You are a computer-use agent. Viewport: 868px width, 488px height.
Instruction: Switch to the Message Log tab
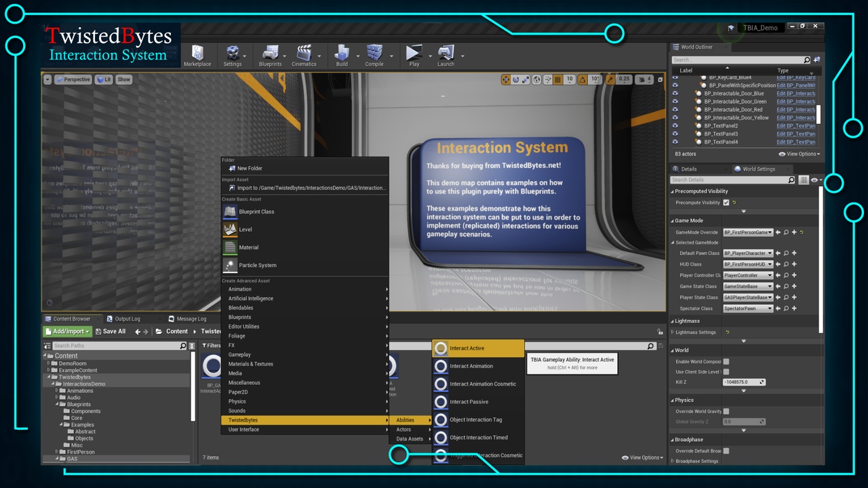pos(191,319)
